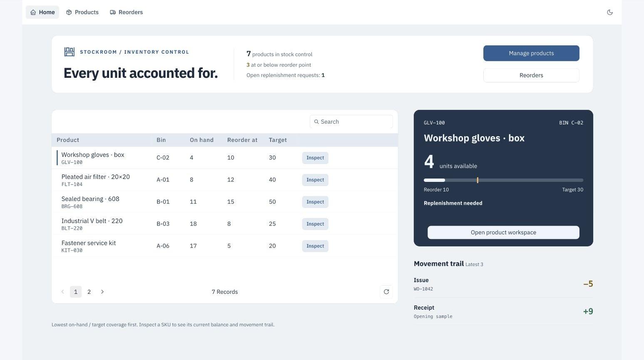This screenshot has height=360, width=644.
Task: Click the refresh table icon
Action: coord(386,292)
